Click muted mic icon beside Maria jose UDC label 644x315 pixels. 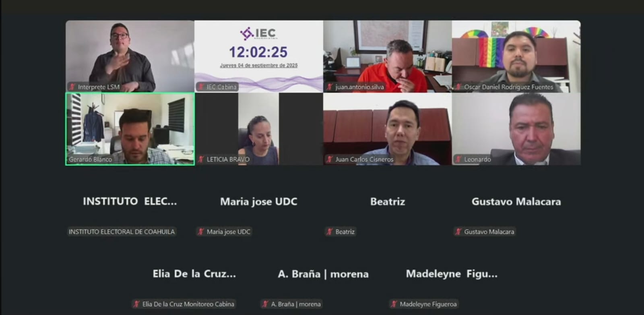[x=201, y=232]
